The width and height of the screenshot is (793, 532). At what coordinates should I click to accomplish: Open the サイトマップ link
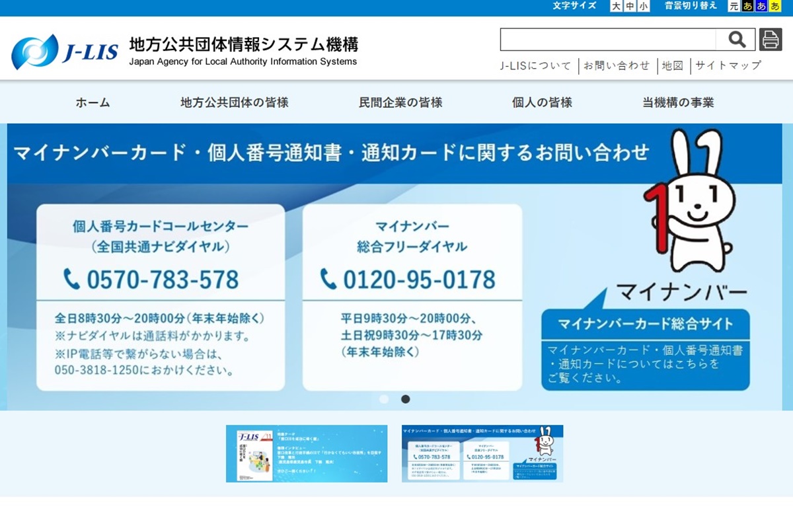click(x=728, y=65)
